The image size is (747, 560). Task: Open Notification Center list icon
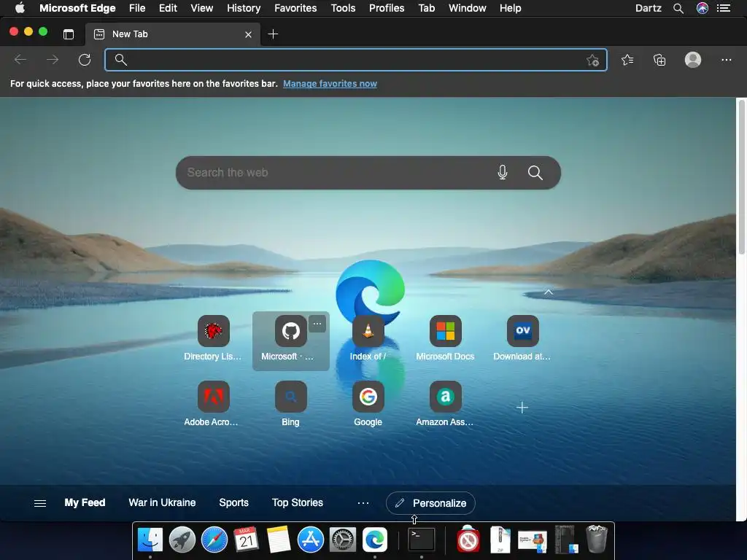tap(724, 8)
